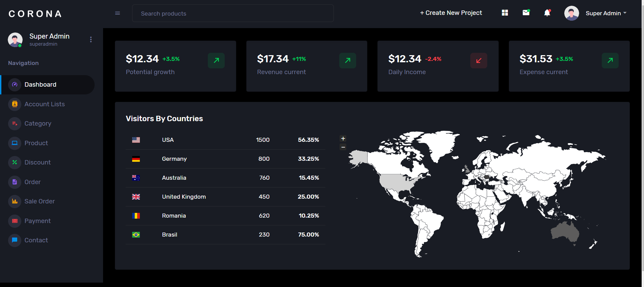Select Payment in navigation
The image size is (644, 287).
(38, 221)
